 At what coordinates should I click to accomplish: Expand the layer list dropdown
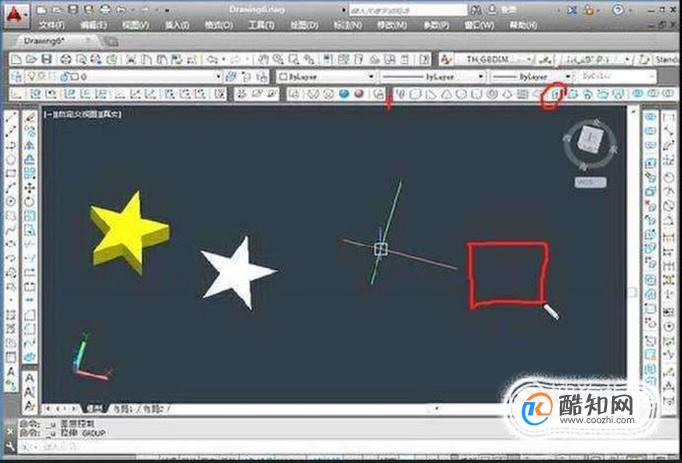[x=218, y=77]
